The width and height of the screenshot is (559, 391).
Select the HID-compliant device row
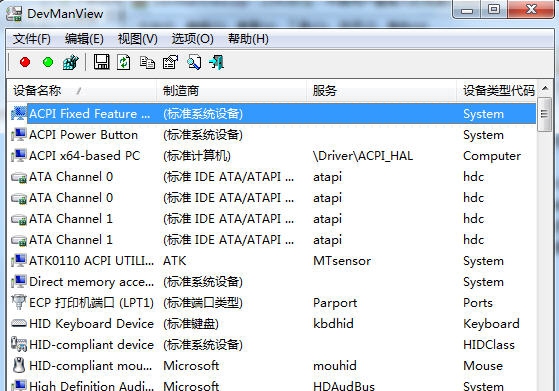[x=272, y=345]
